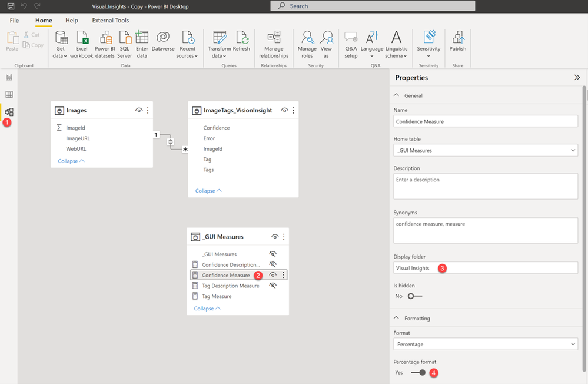Switch to Report view in sidebar
The width and height of the screenshot is (588, 384).
[x=9, y=77]
